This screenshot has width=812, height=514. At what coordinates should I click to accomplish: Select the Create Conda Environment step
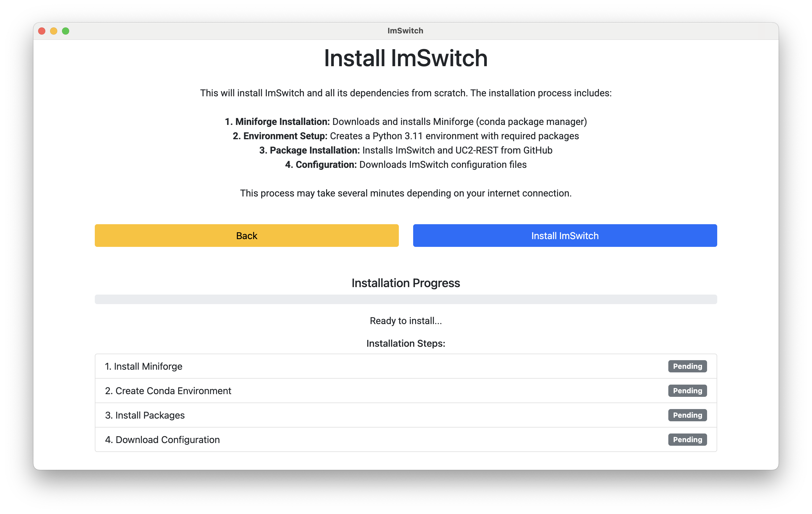(406, 391)
